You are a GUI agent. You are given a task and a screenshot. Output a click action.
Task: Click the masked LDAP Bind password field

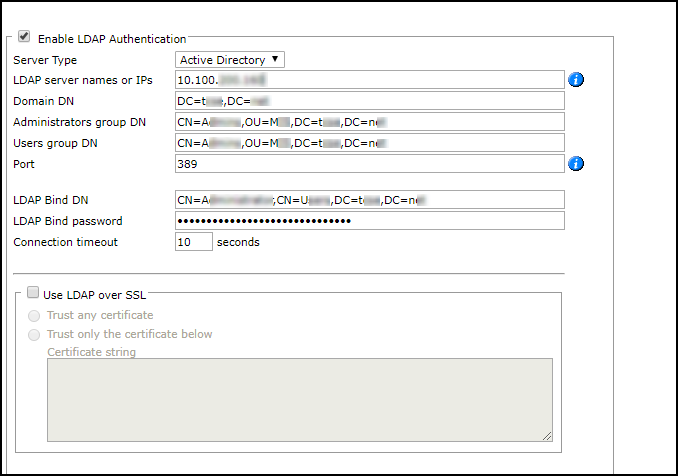(x=370, y=221)
